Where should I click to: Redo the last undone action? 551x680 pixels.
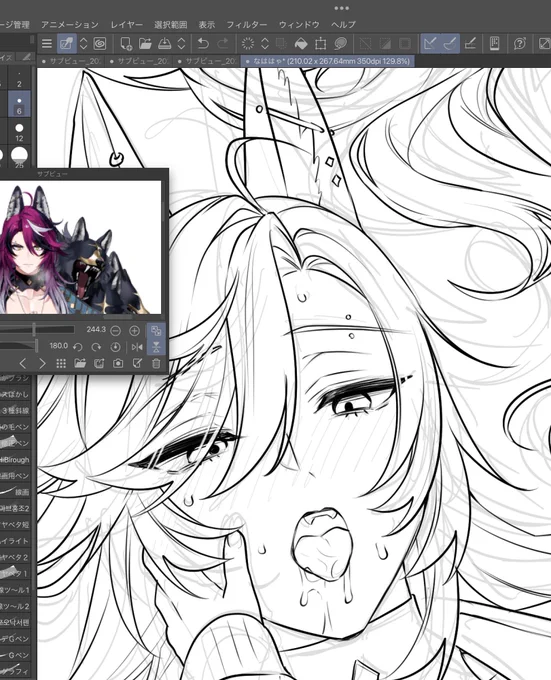click(223, 43)
